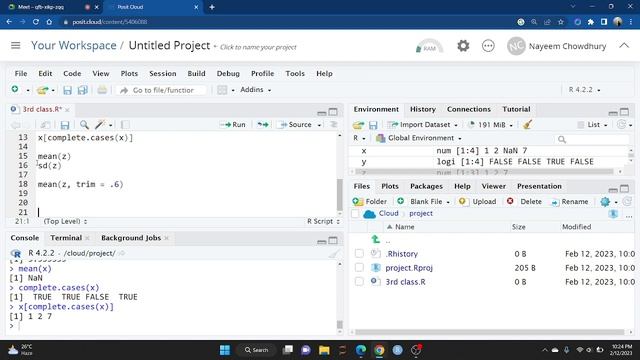Refresh the Environment pane
The image size is (640, 360).
pyautogui.click(x=621, y=124)
